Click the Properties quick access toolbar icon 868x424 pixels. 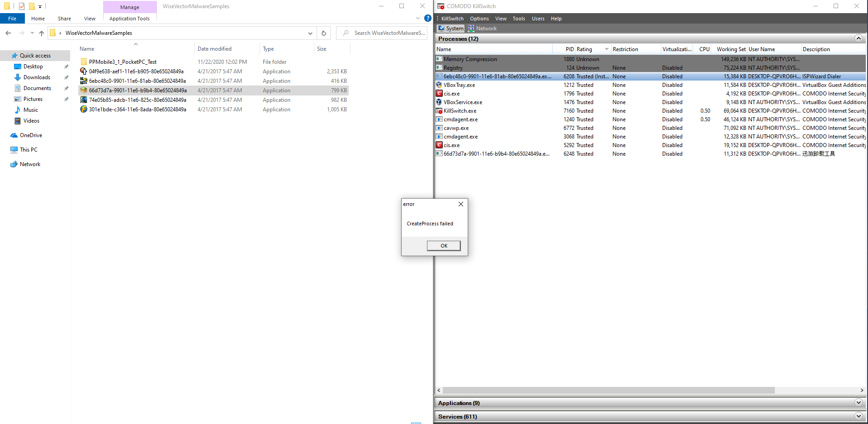click(x=21, y=6)
